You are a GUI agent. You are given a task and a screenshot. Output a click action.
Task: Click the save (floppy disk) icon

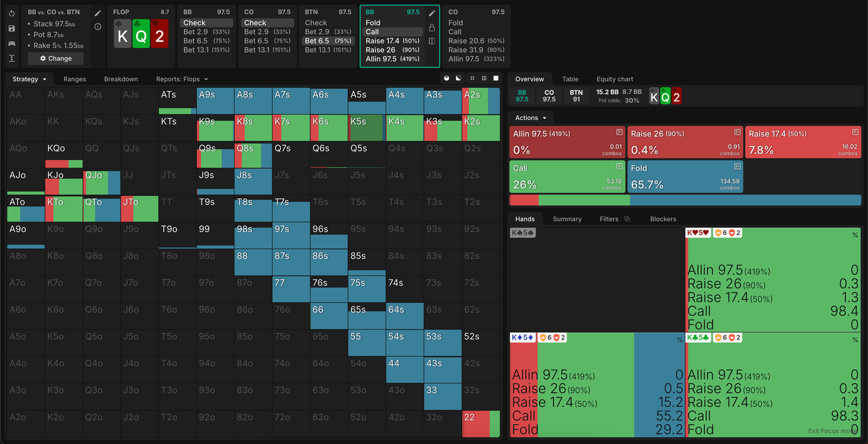click(12, 28)
